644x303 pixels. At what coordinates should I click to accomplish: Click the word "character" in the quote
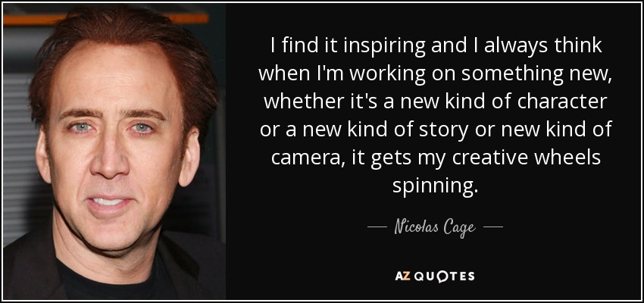562,102
